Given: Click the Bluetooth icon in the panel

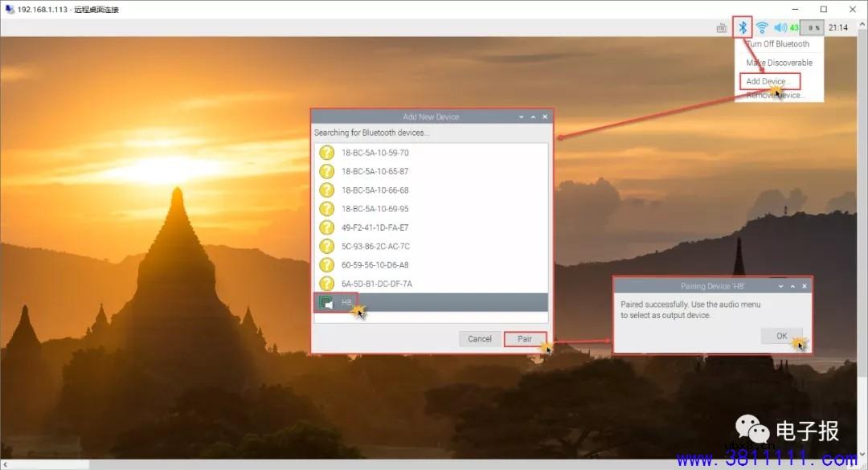Looking at the screenshot, I should tap(743, 27).
